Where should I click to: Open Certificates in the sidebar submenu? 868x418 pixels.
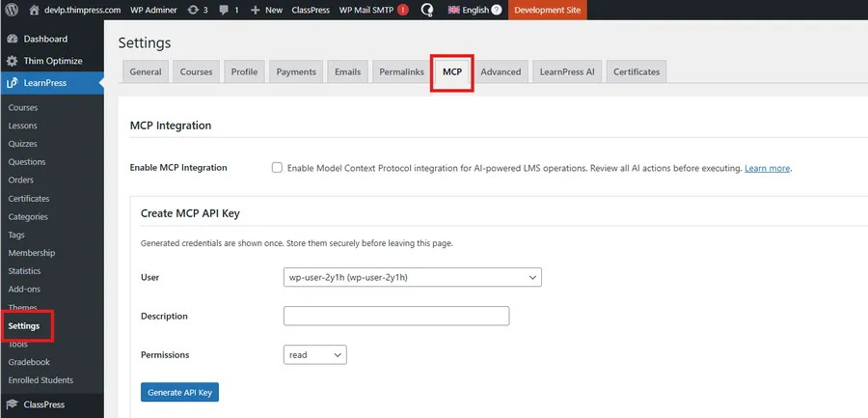click(29, 199)
